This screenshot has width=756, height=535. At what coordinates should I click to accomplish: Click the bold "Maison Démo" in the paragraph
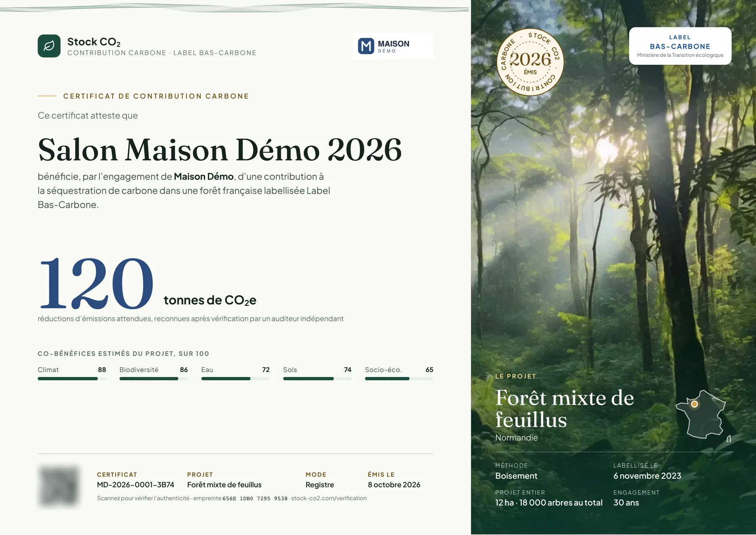pyautogui.click(x=204, y=177)
